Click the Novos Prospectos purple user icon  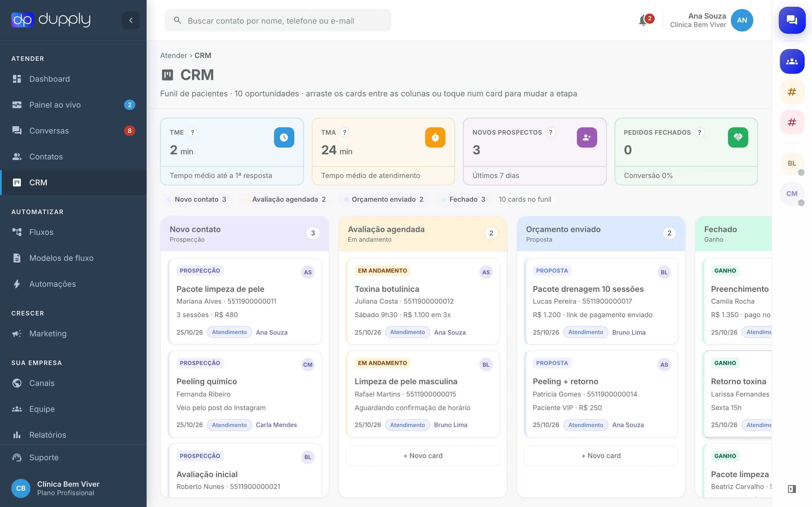pyautogui.click(x=586, y=137)
